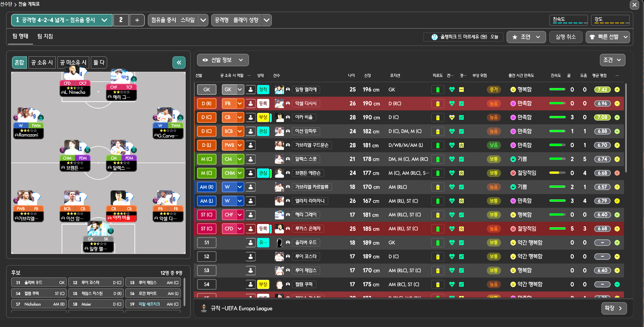Click the shirt icon on 빠른 선발 button
The height and width of the screenshot is (327, 644).
[x=592, y=37]
